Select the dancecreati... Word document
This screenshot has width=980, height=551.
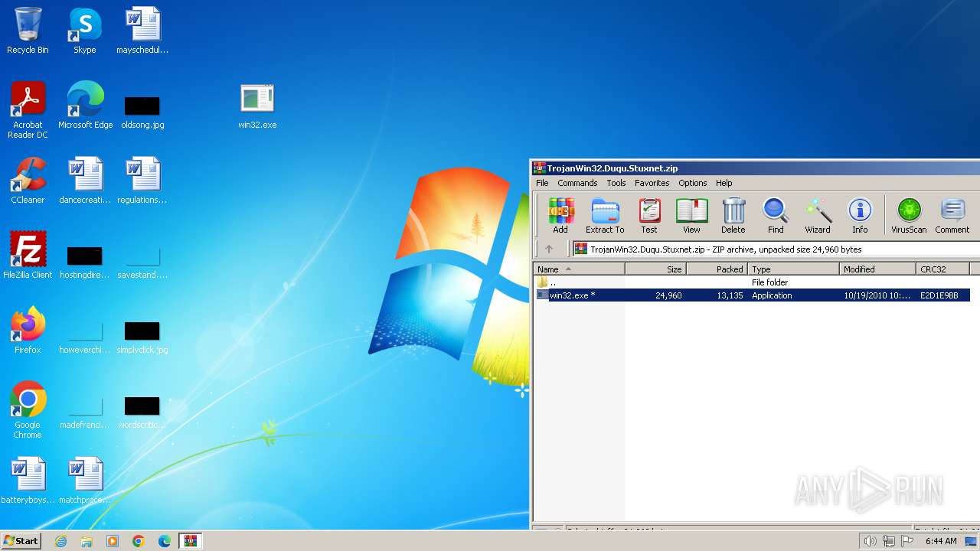pos(85,181)
